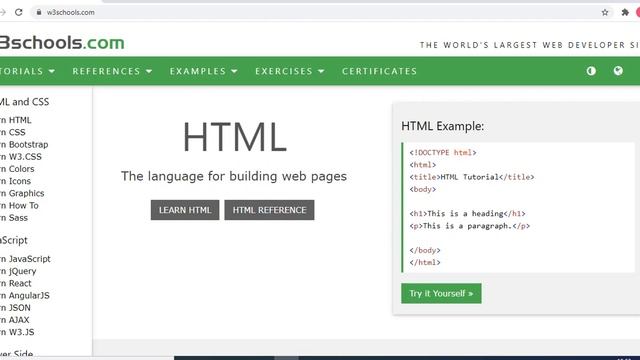Click the <title>HTML Tutorial</title> code line

[x=472, y=177]
